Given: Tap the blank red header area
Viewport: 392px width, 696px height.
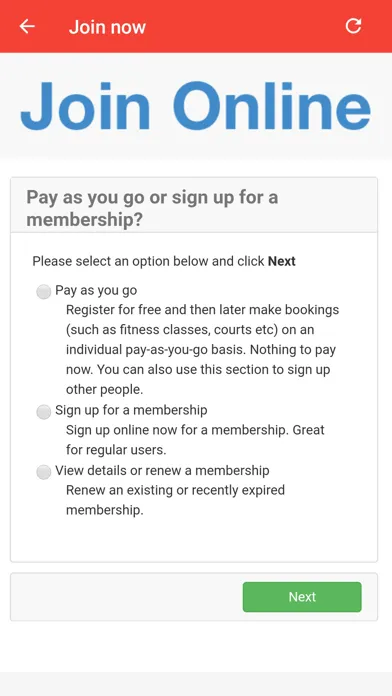Looking at the screenshot, I should point(244,27).
